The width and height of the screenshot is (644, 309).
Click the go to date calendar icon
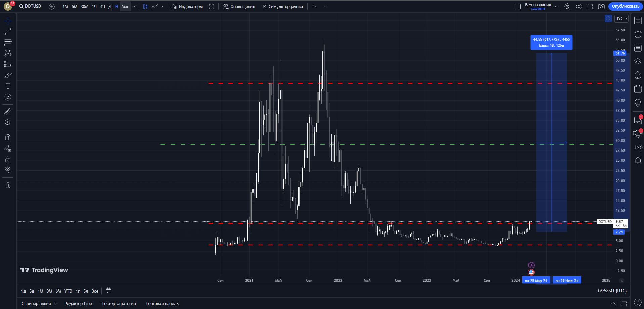108,291
